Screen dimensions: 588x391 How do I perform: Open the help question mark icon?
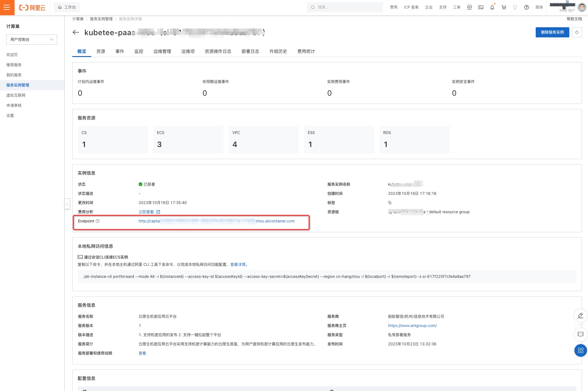point(527,7)
